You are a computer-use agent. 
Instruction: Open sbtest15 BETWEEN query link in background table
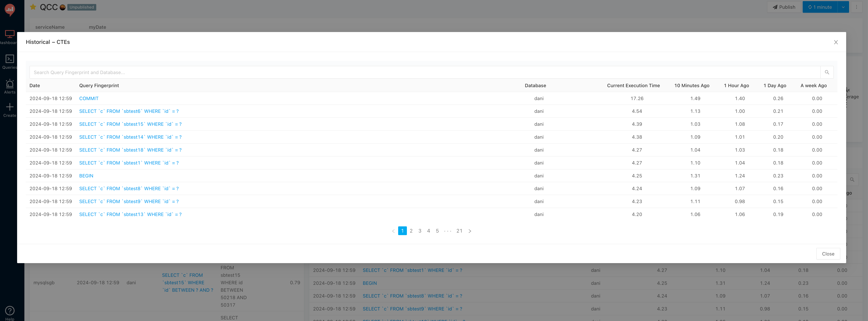(x=188, y=283)
